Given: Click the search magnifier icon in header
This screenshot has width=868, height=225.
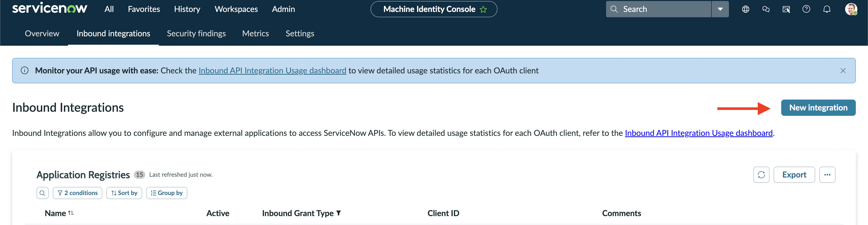Looking at the screenshot, I should (614, 9).
